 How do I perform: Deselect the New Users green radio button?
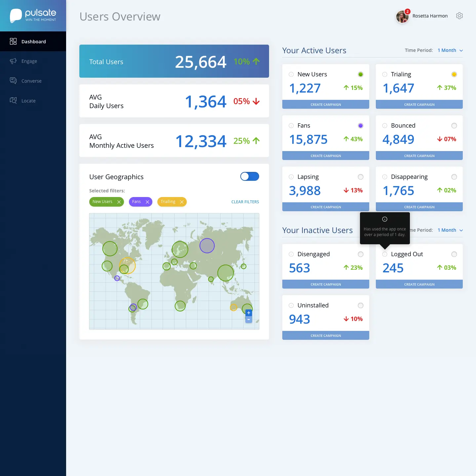click(361, 74)
